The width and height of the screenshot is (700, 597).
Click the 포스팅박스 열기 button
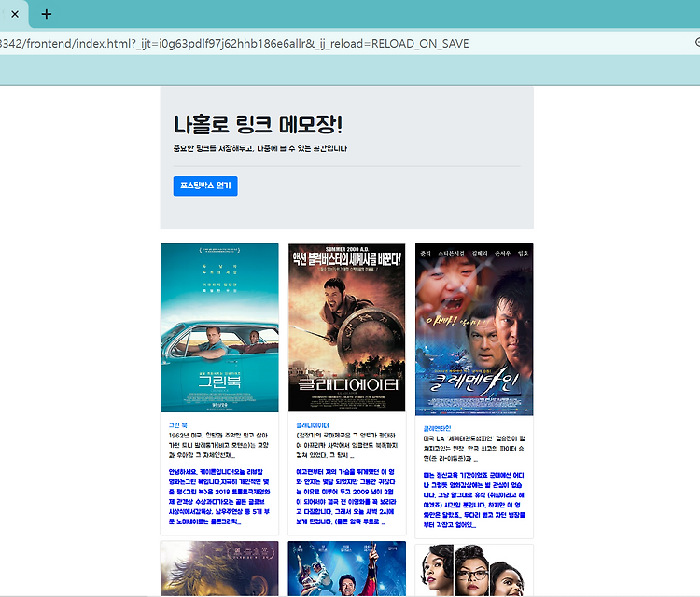(x=205, y=186)
